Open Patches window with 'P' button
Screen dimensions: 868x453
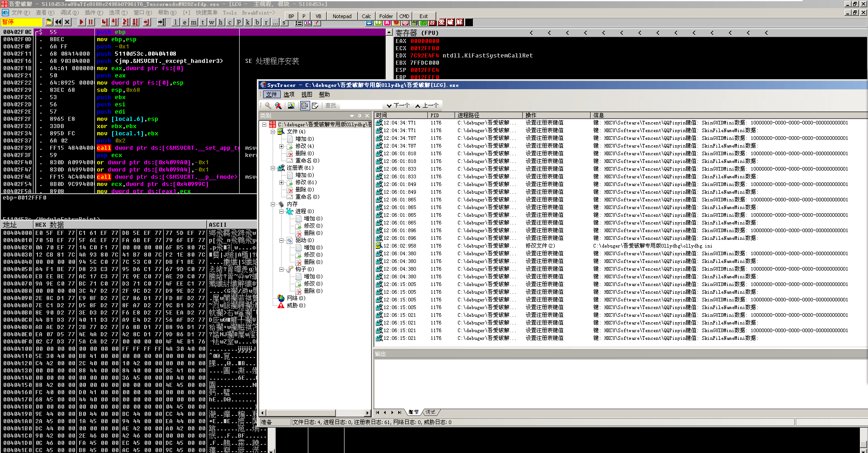[239, 22]
